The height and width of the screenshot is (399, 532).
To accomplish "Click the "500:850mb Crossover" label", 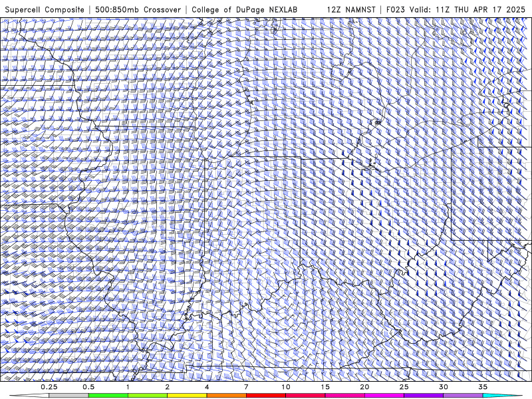I will pos(138,9).
